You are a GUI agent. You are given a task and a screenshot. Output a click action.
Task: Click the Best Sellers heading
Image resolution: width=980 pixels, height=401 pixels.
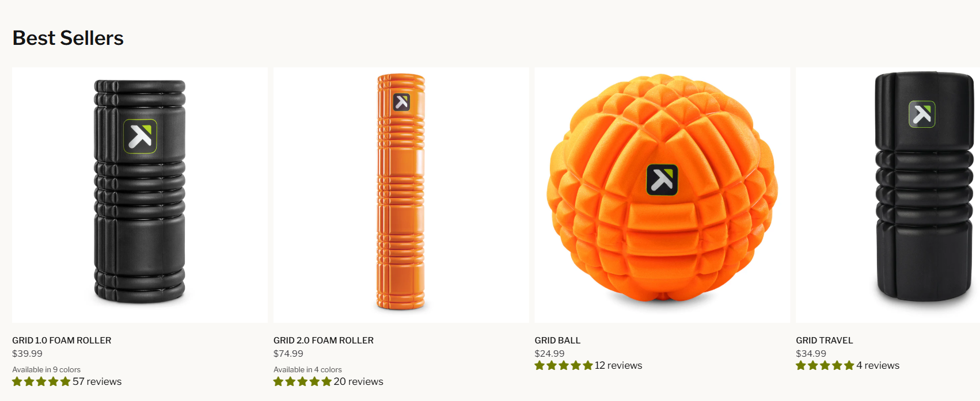coord(68,38)
